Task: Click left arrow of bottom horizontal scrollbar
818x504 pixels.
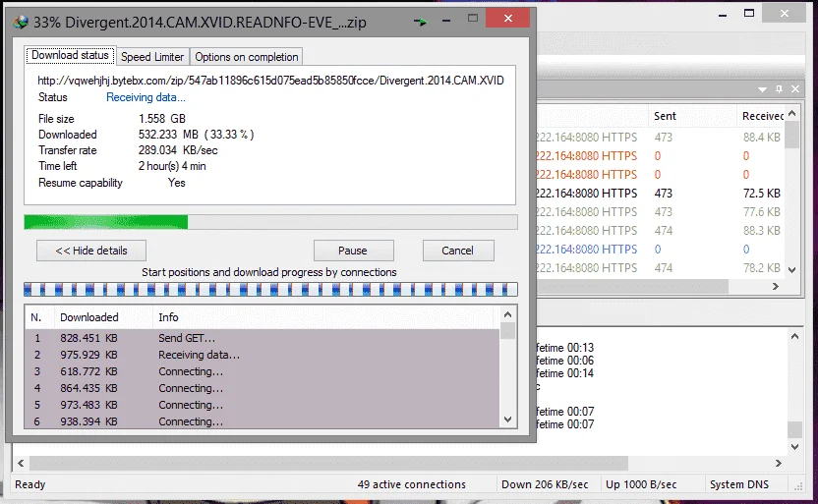Action: coord(21,463)
